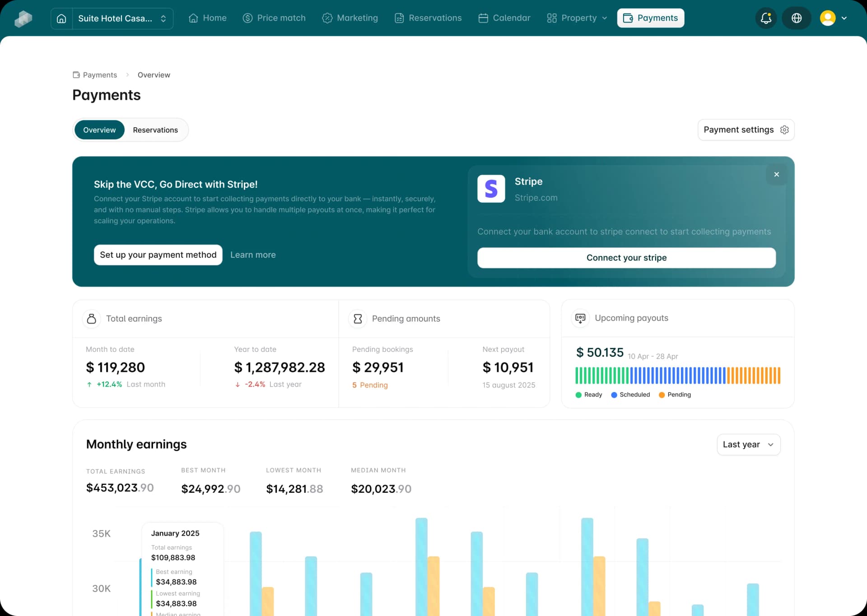The width and height of the screenshot is (867, 616).
Task: Click the home icon beside property name
Action: pyautogui.click(x=61, y=19)
